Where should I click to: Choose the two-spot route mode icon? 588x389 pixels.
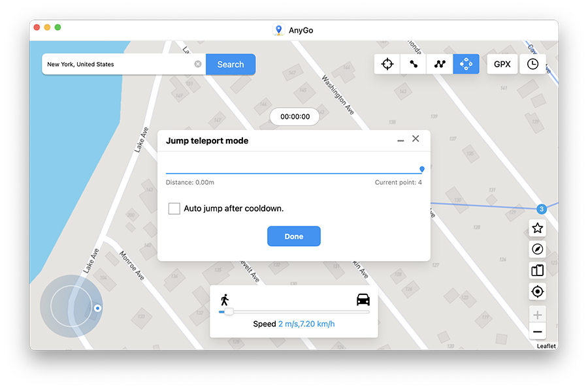(x=414, y=64)
